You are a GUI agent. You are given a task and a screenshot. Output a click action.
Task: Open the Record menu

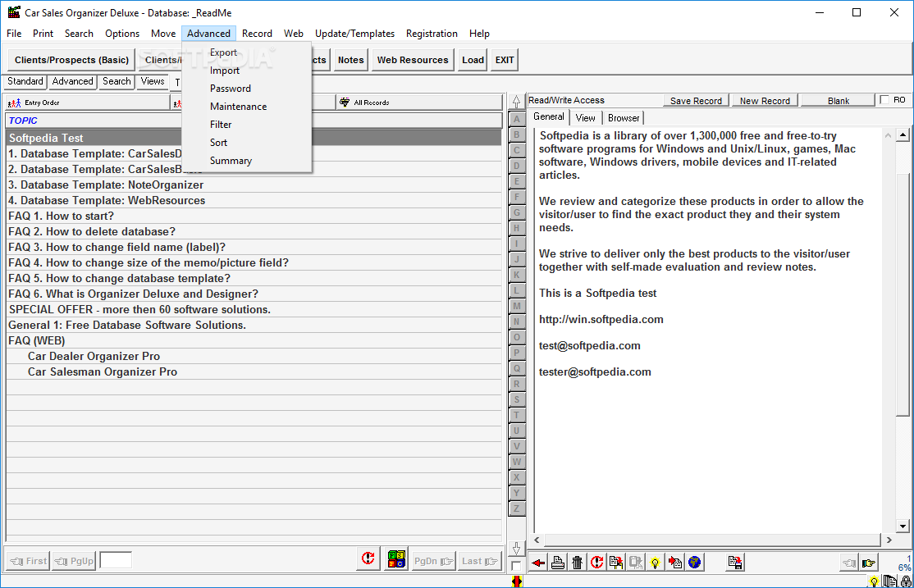coord(257,34)
